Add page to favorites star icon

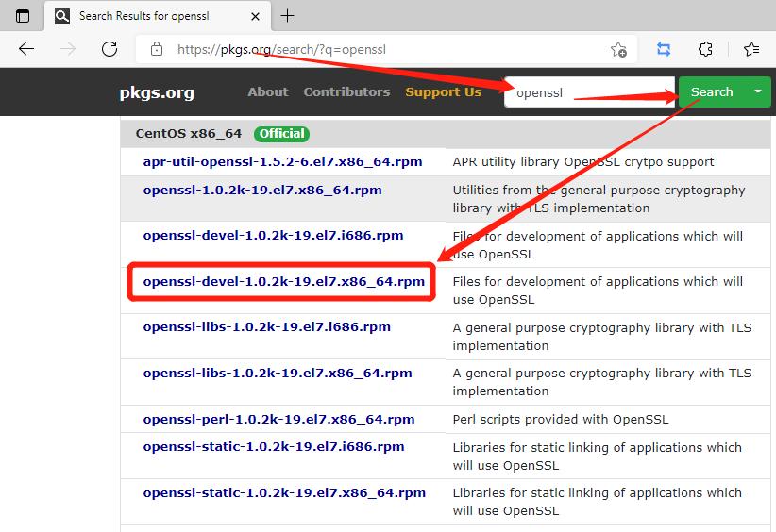pyautogui.click(x=618, y=49)
